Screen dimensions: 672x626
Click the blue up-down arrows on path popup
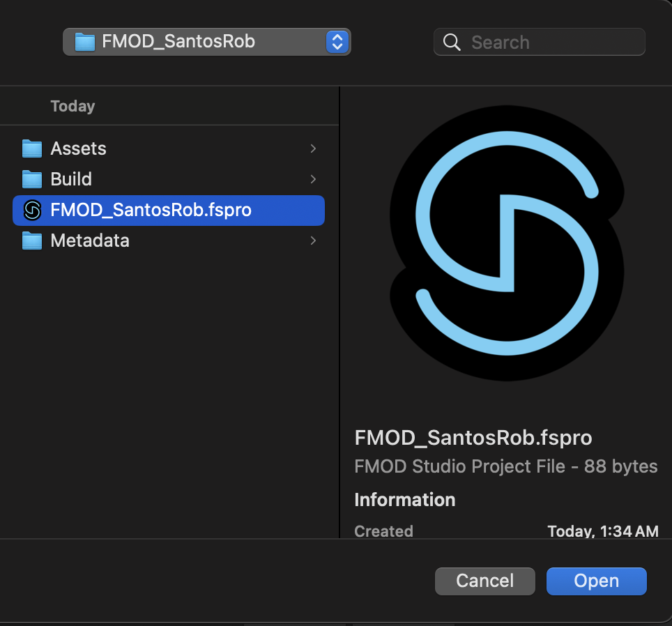[x=337, y=42]
